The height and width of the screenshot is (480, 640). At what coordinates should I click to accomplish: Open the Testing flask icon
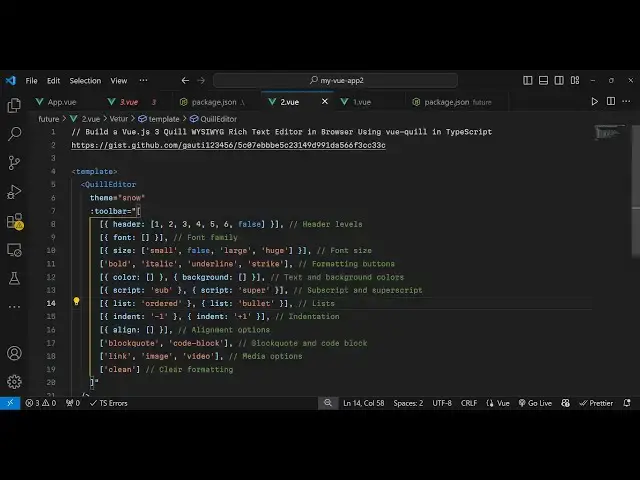(14, 279)
